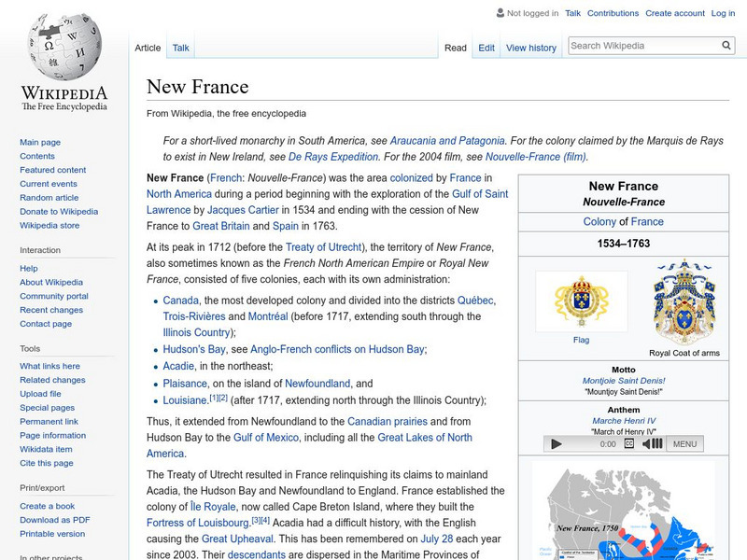Switch to the Article tab
Screen dimensions: 747x560
tap(148, 48)
